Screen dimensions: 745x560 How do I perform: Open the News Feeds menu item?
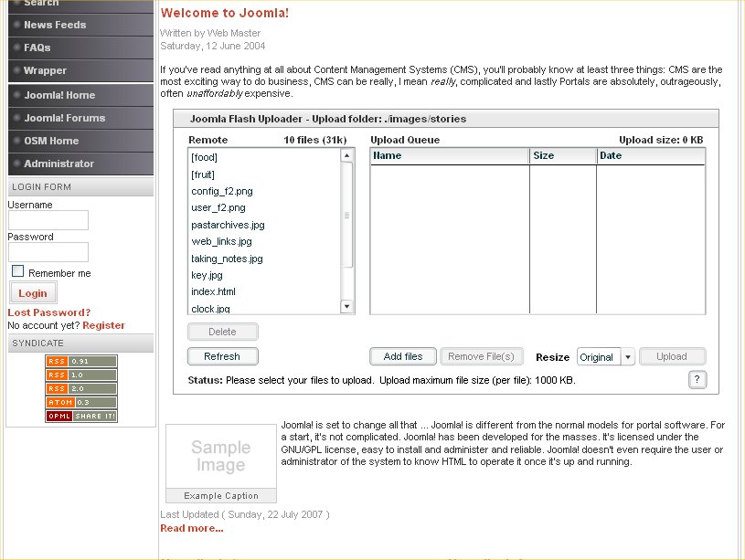[80, 25]
